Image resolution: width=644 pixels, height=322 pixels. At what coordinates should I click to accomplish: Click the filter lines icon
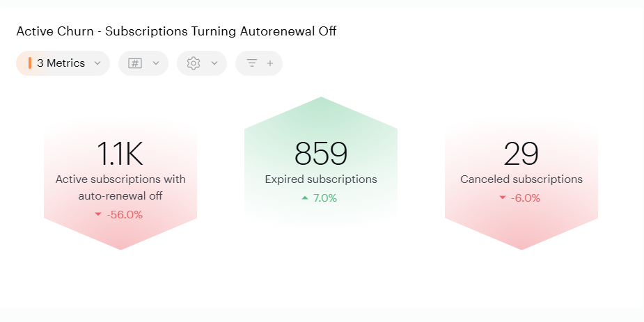252,63
